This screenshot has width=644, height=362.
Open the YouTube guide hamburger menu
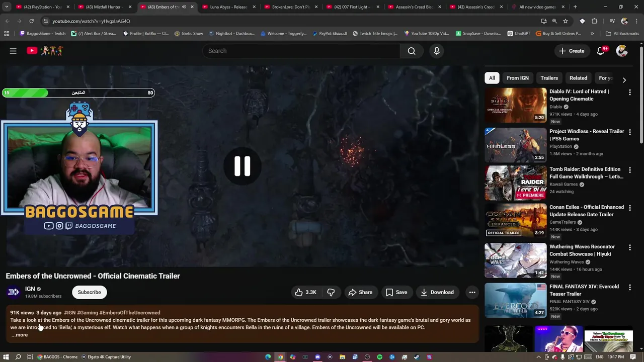(x=13, y=51)
